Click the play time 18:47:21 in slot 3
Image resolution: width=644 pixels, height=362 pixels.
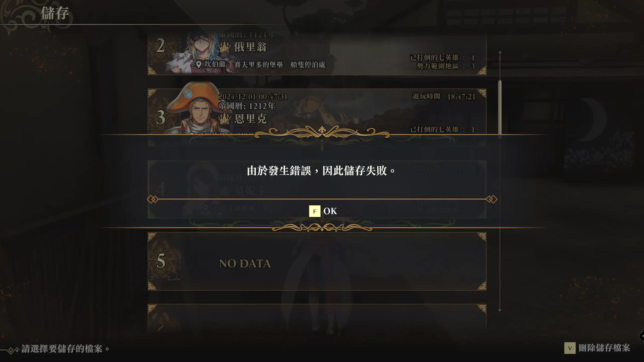[461, 97]
